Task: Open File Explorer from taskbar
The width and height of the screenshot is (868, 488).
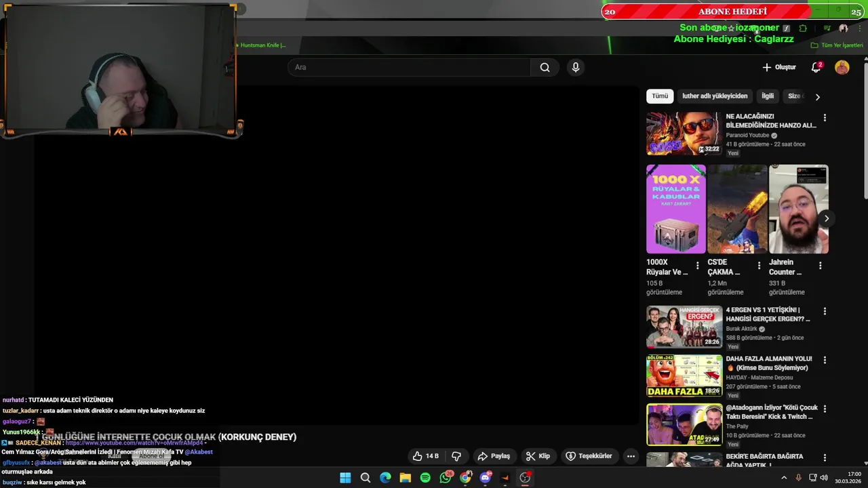Action: [x=405, y=478]
